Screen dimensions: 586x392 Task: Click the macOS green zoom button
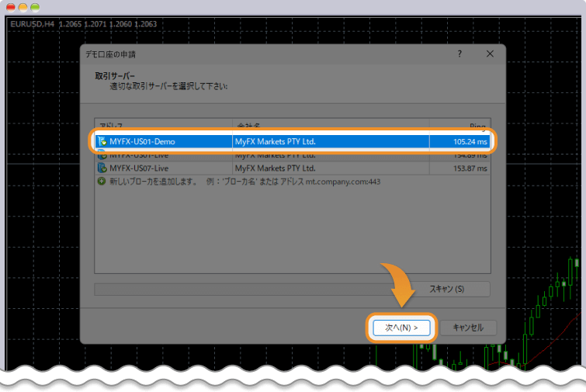(x=35, y=7)
